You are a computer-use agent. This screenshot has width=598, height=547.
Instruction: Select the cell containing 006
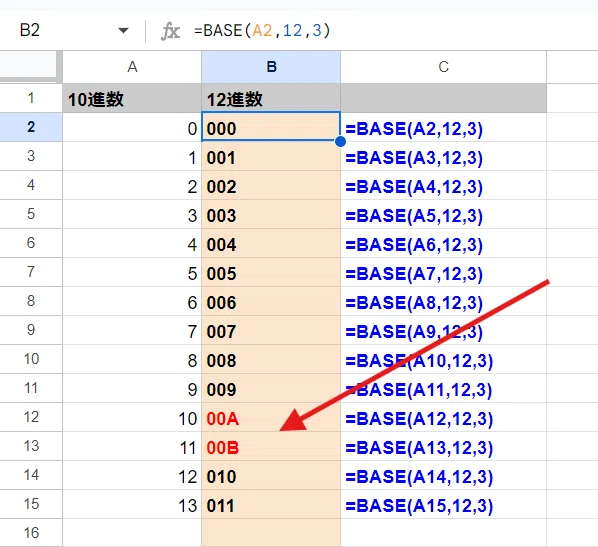271,301
